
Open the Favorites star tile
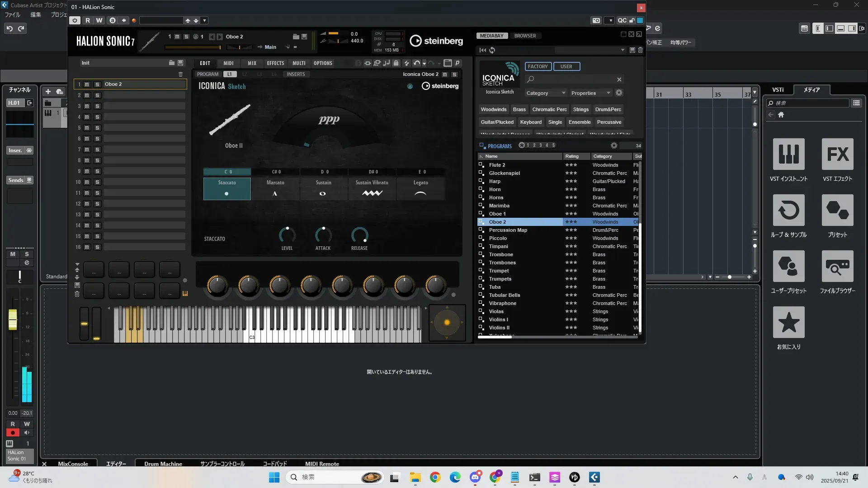pyautogui.click(x=788, y=323)
